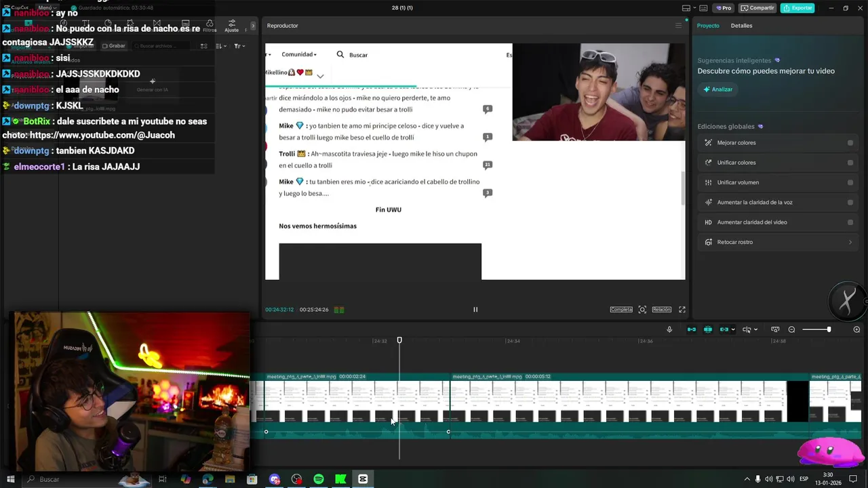Open the Ajuste tab in media toolbar
This screenshot has width=868, height=488.
pyautogui.click(x=232, y=26)
